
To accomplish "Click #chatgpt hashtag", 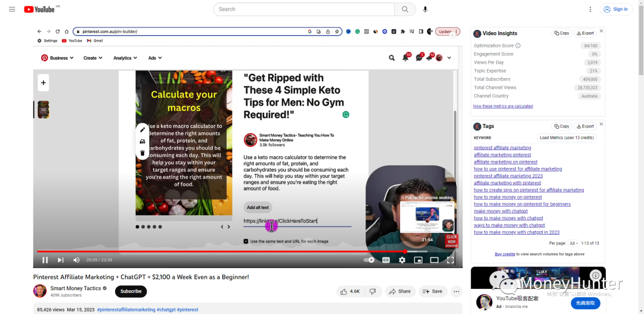I will (166, 309).
